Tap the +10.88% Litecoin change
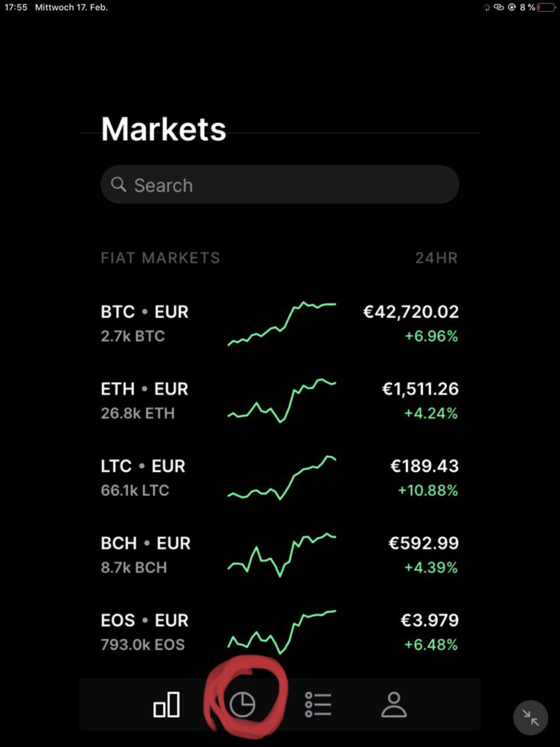The image size is (560, 747). click(427, 491)
